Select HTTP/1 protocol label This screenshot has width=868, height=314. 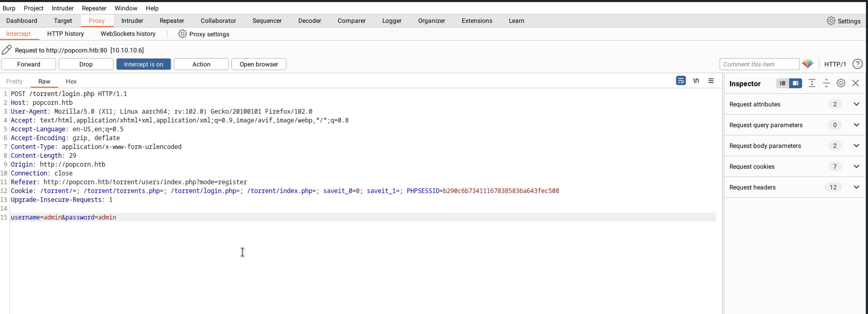coord(835,64)
